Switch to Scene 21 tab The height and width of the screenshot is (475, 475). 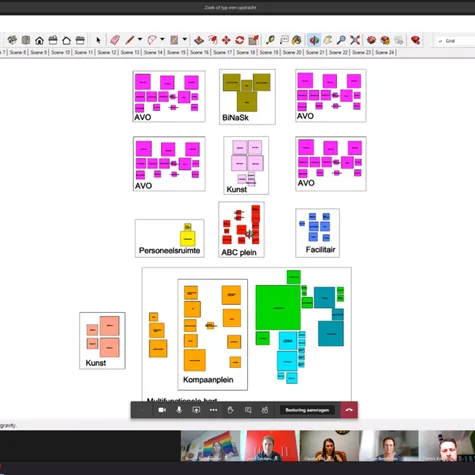coord(315,52)
